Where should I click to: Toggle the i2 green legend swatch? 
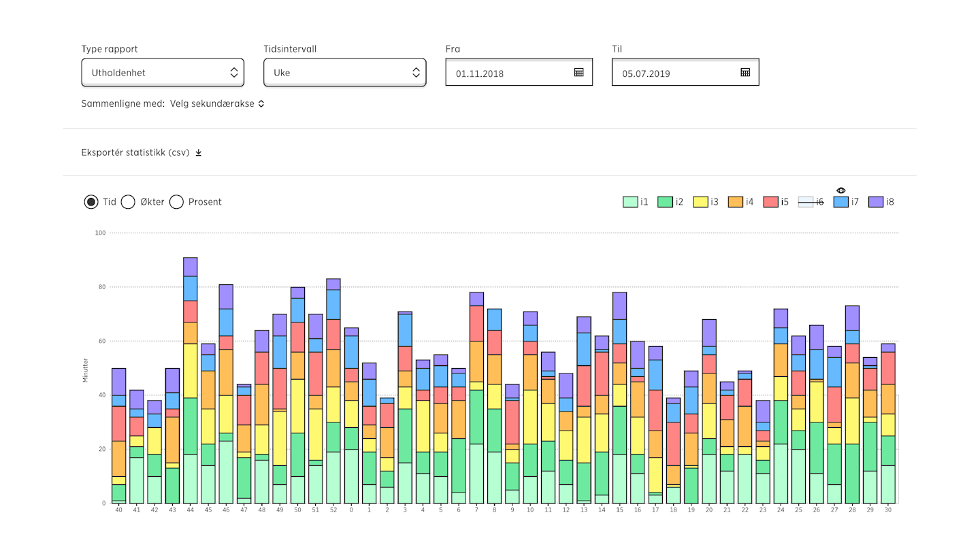(665, 202)
